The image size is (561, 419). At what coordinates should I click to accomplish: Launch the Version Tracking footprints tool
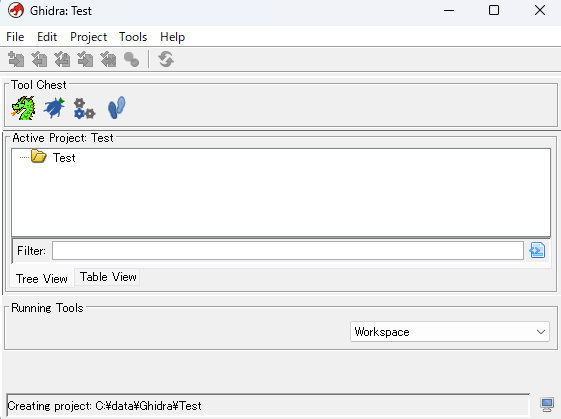tap(117, 107)
